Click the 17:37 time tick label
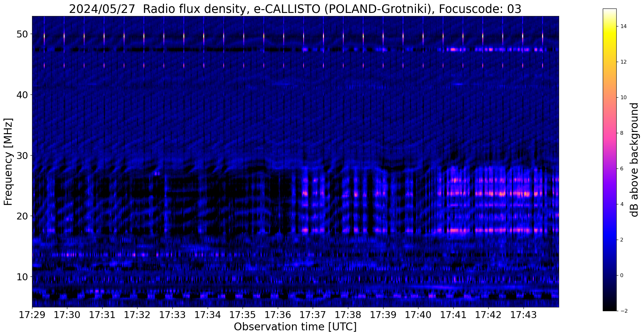This screenshot has width=644, height=336. pos(313,315)
